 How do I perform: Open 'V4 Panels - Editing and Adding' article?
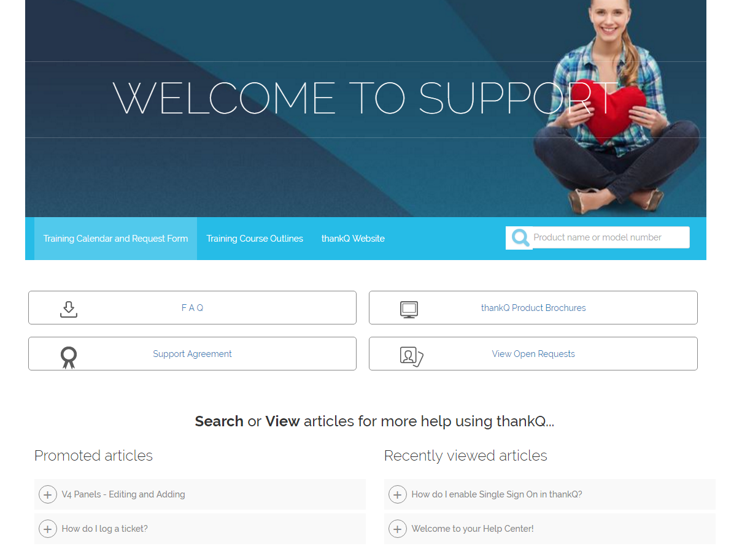[x=123, y=494]
